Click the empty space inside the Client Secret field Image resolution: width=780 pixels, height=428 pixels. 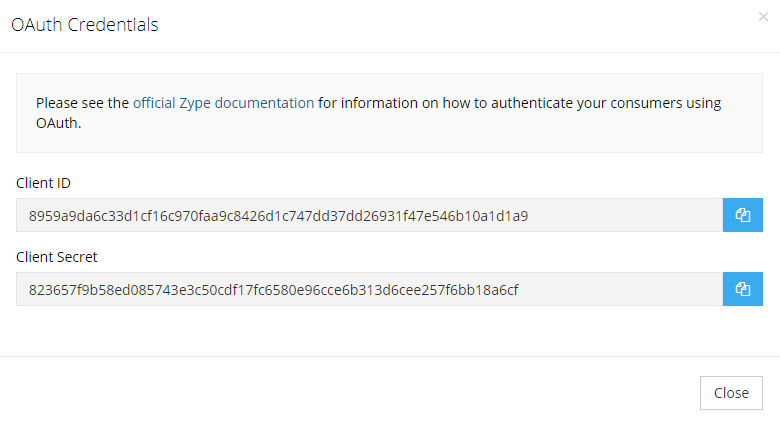619,289
